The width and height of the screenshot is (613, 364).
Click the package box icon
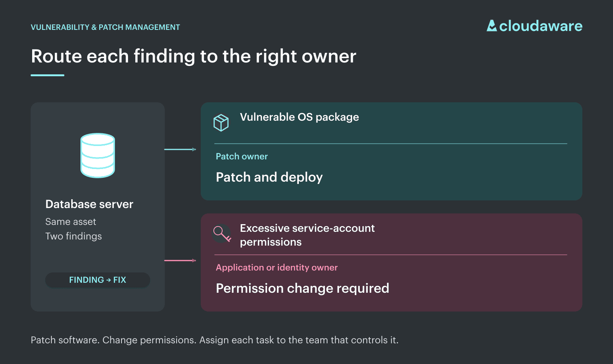click(221, 123)
